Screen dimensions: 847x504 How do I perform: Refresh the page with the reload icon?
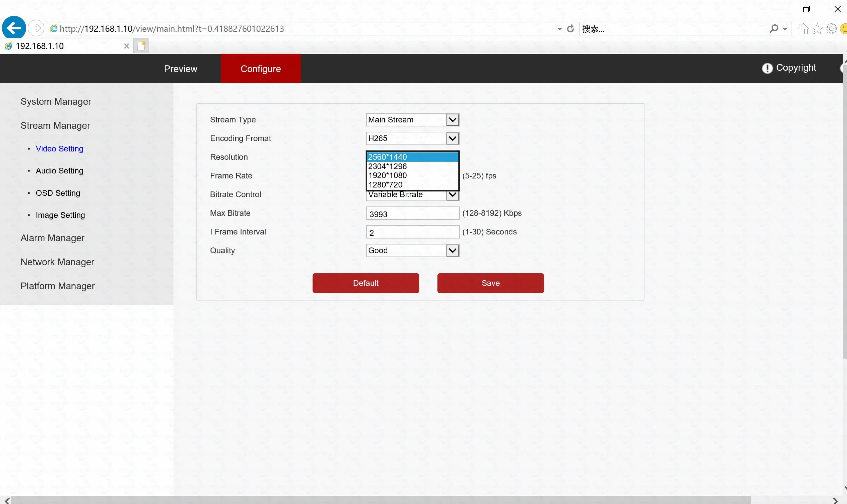570,29
